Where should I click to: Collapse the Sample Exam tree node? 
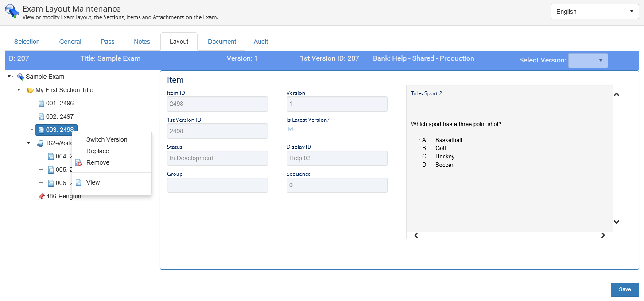pyautogui.click(x=10, y=77)
